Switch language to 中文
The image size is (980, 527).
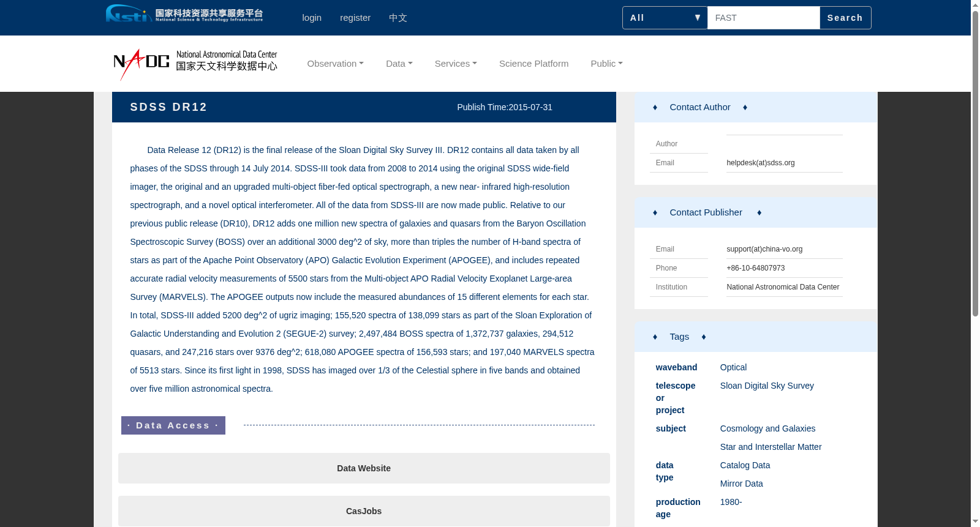[398, 18]
